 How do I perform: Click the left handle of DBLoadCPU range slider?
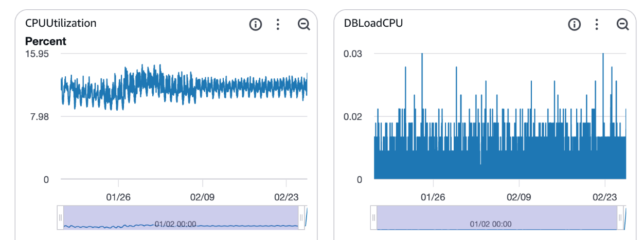pos(373,217)
